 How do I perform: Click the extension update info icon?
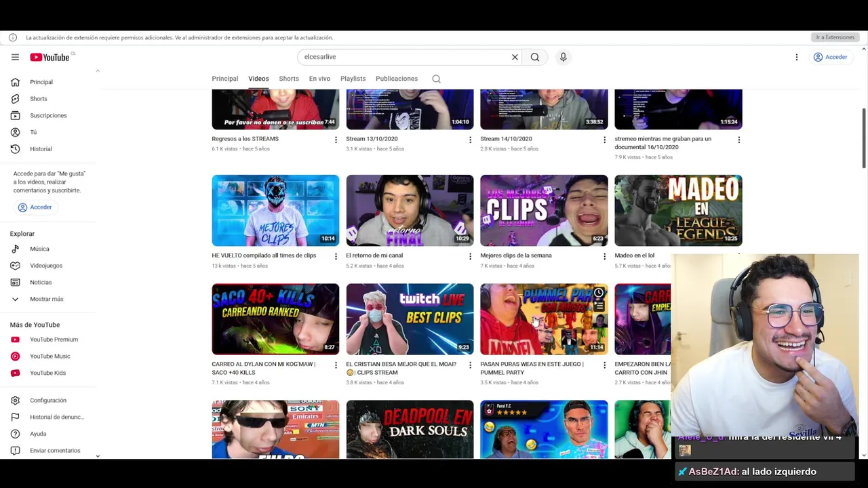(12, 37)
